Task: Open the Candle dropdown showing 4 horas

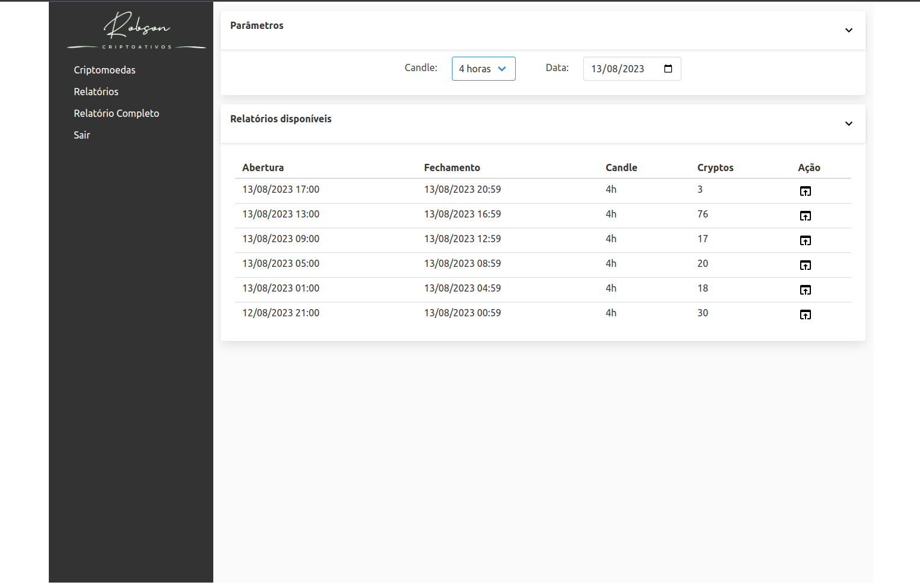Action: tap(483, 69)
